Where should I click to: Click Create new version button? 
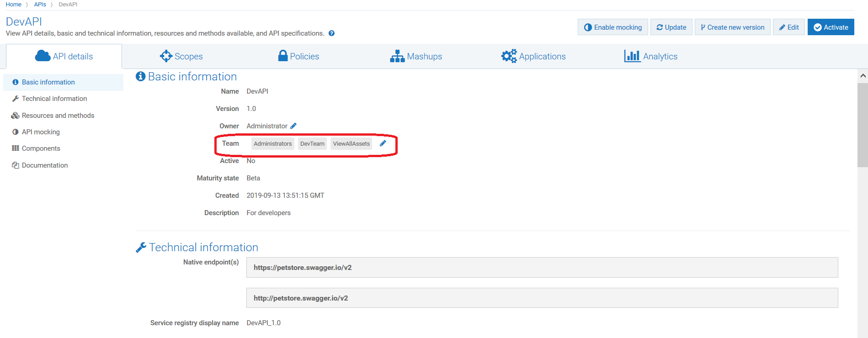pyautogui.click(x=733, y=27)
